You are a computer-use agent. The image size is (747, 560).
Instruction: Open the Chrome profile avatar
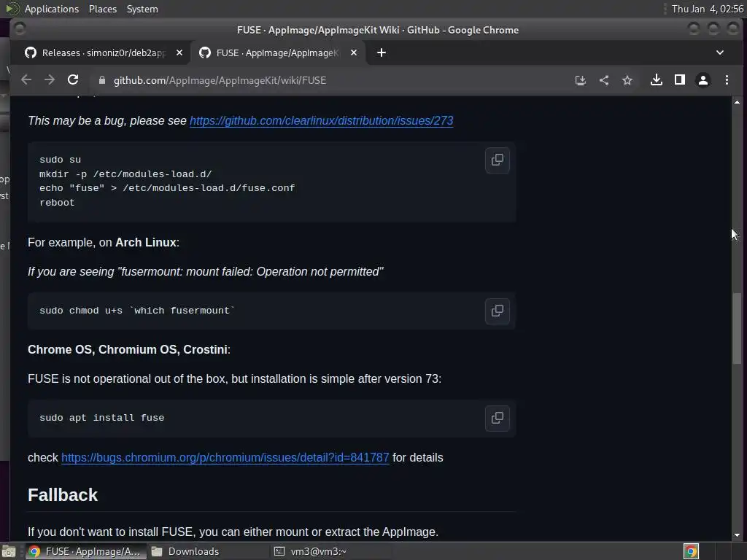[x=703, y=80]
